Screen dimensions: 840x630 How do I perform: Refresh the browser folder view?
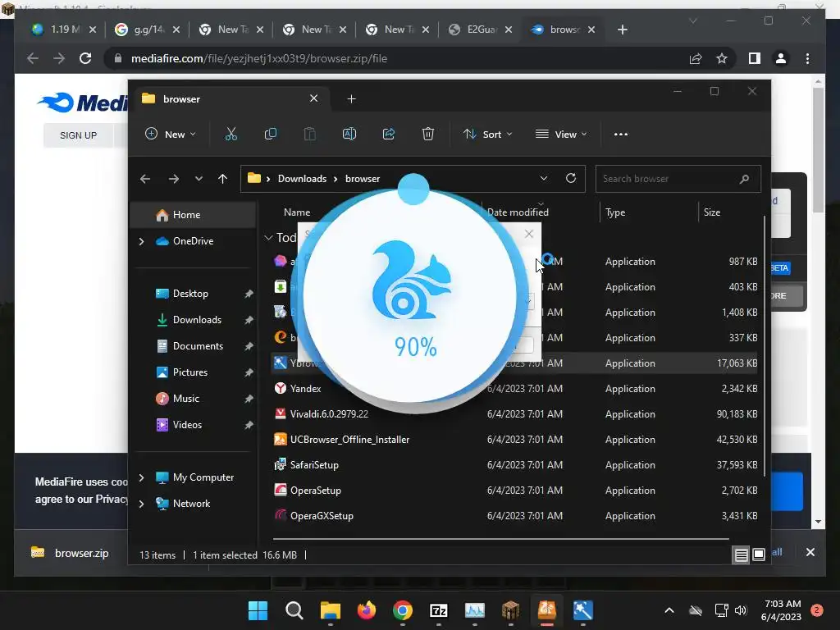pos(571,178)
